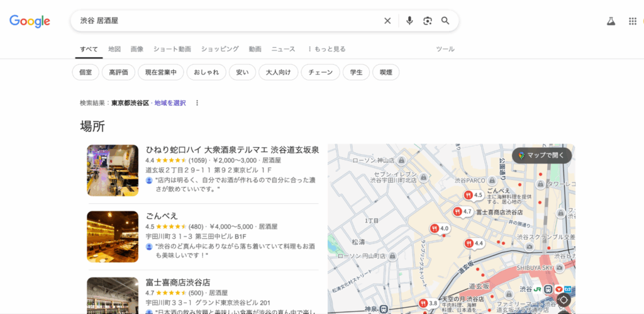Screen dimensions: 644x314
Task: Expand the もっと見る menu
Action: point(327,49)
